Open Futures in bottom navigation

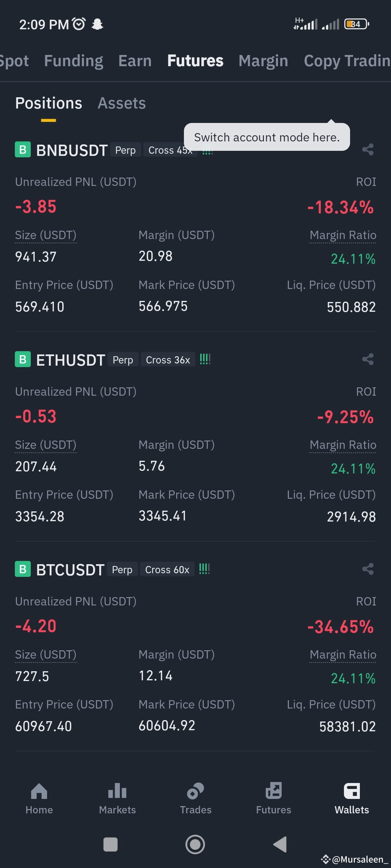click(274, 799)
